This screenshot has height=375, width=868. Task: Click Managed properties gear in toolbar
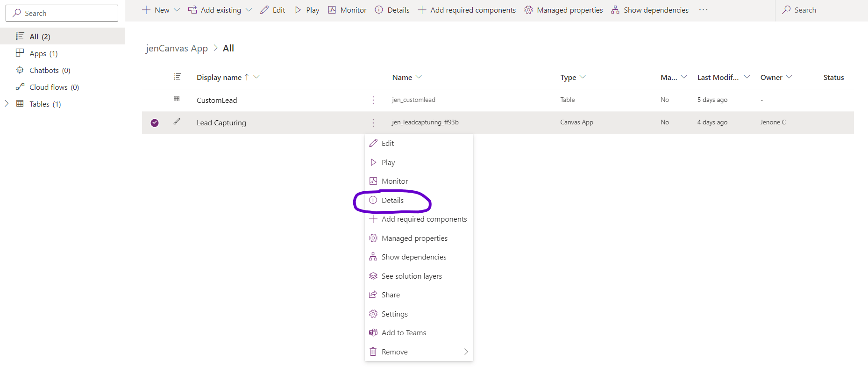point(528,10)
